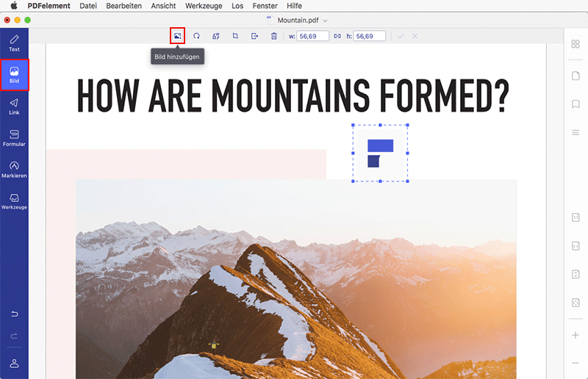Screen dimensions: 588x379
Task: Zoom in with the plus icon
Action: click(x=576, y=335)
